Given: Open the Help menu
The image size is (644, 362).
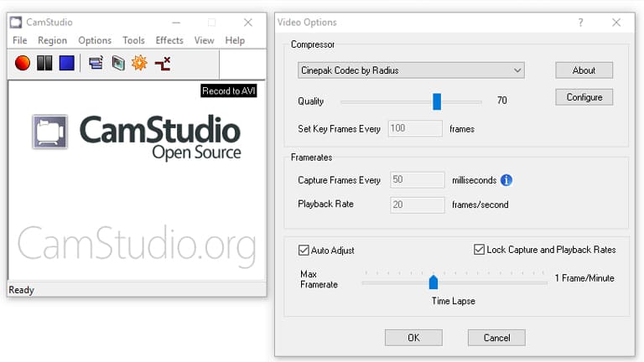Looking at the screenshot, I should (x=235, y=40).
